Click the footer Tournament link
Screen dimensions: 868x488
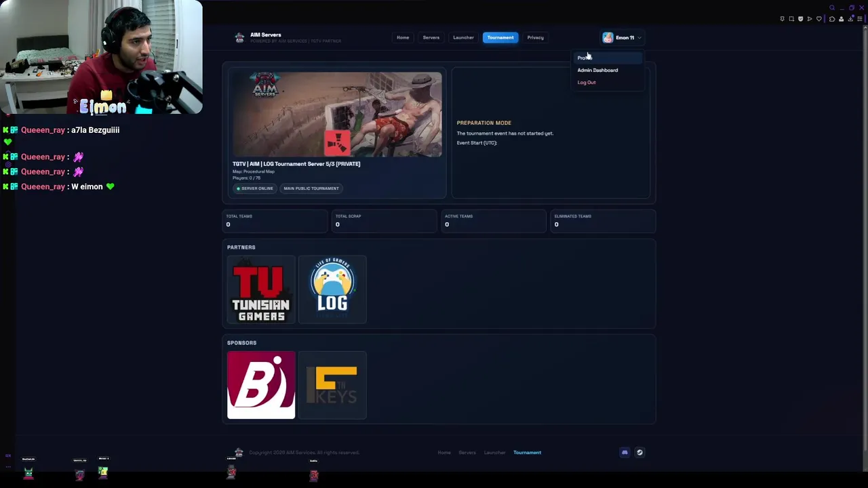[527, 452]
